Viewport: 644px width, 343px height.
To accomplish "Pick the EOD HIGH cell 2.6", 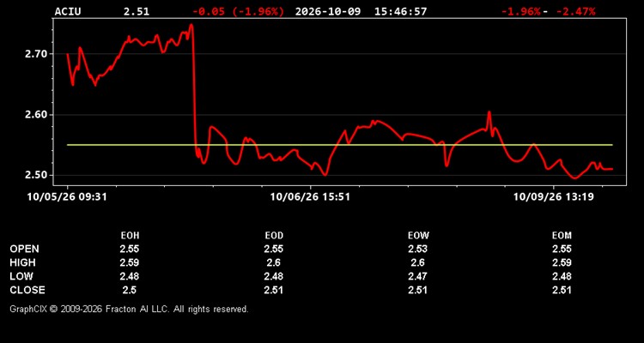I will coord(274,262).
